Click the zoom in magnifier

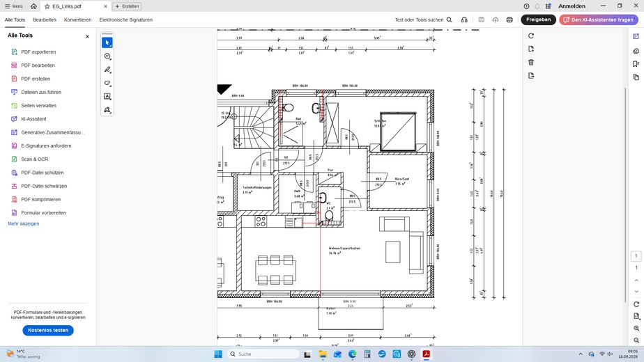pos(636,329)
